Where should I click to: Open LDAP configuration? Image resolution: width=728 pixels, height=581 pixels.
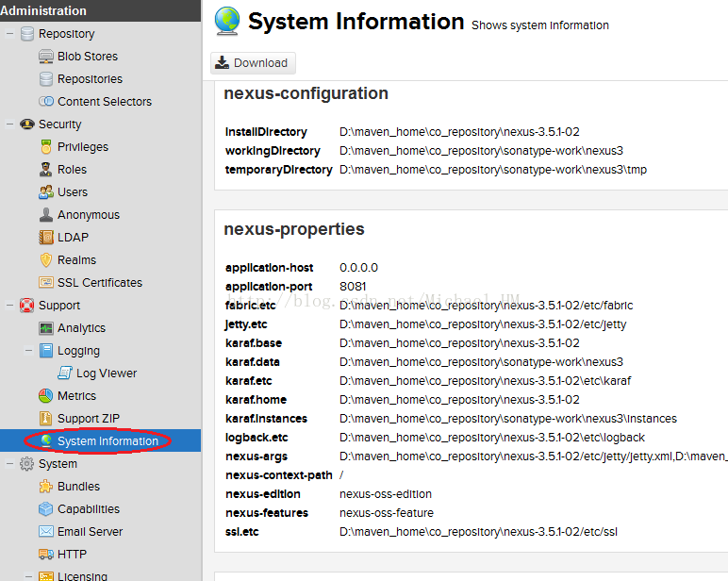click(x=73, y=238)
